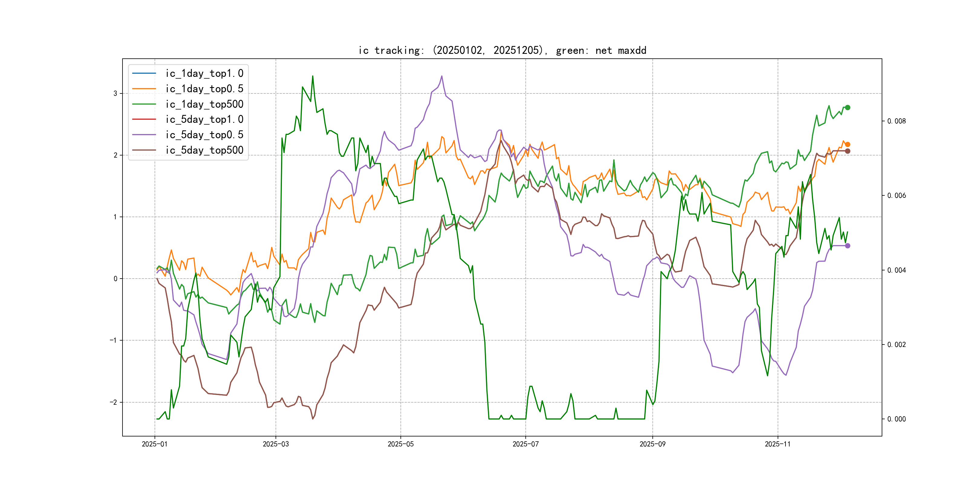Click the purple endpoint marker dot
980x490 pixels.
pyautogui.click(x=848, y=246)
